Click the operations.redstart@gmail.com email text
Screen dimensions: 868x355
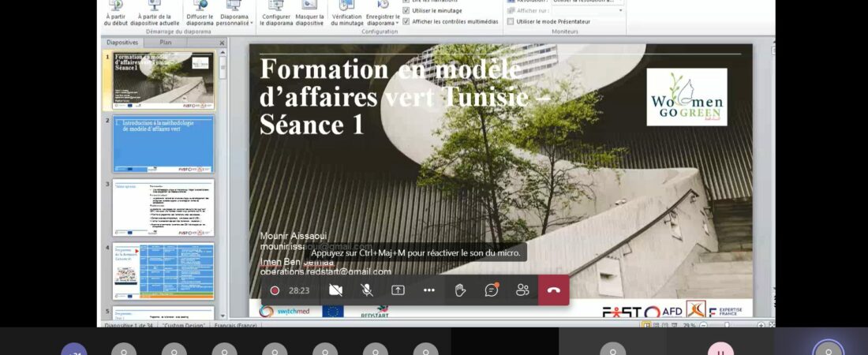[325, 271]
